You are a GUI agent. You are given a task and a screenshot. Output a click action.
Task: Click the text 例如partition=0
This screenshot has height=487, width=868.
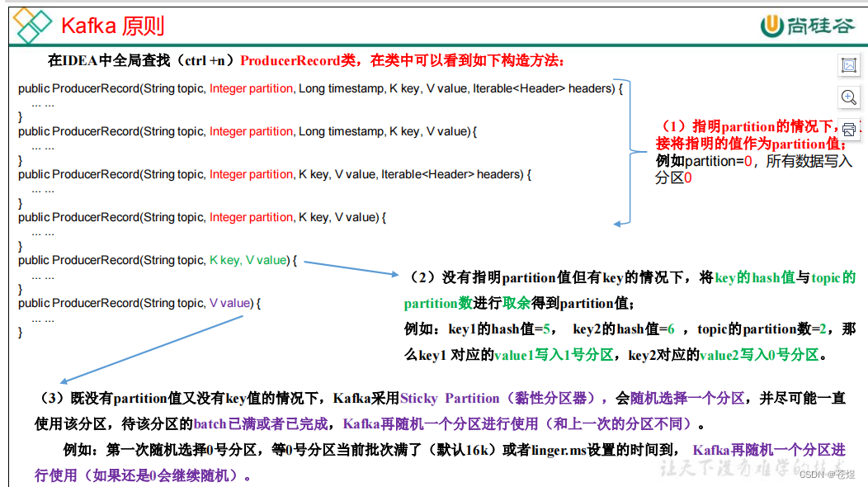pyautogui.click(x=704, y=161)
